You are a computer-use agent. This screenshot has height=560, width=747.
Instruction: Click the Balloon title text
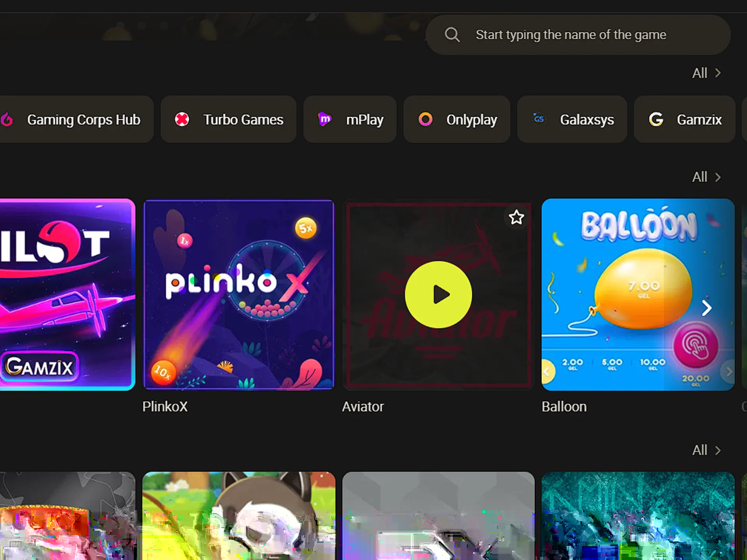(564, 407)
